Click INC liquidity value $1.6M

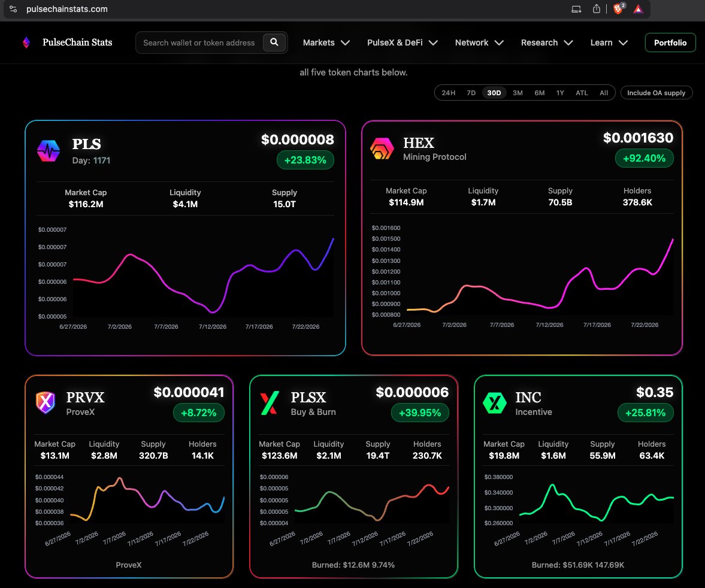coord(553,456)
